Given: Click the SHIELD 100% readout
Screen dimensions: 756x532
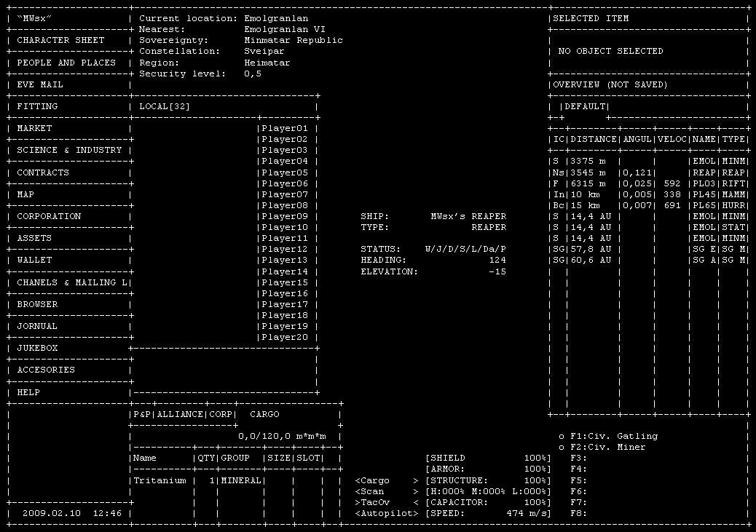Looking at the screenshot, I should (488, 458).
